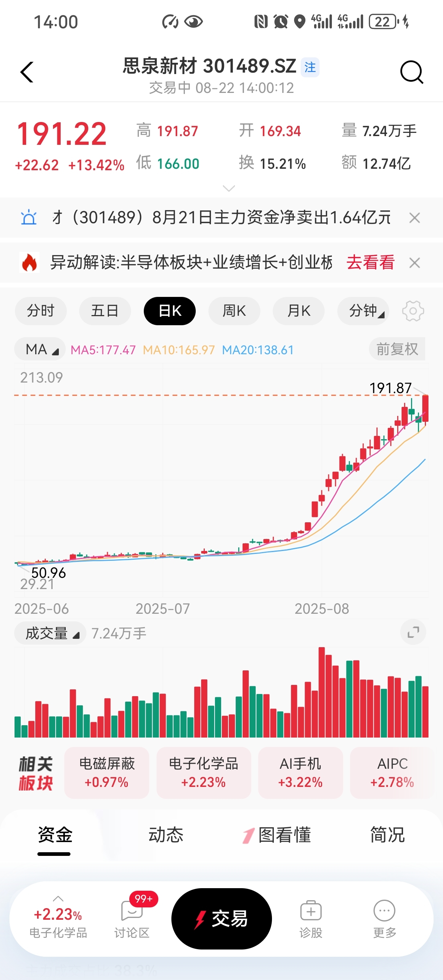Select the 资金 tab
Image resolution: width=443 pixels, height=980 pixels.
coord(55,835)
